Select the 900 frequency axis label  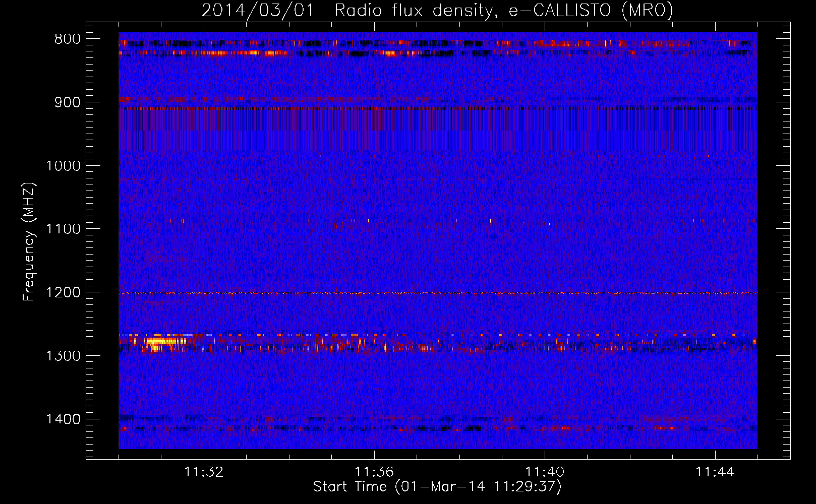pyautogui.click(x=68, y=102)
